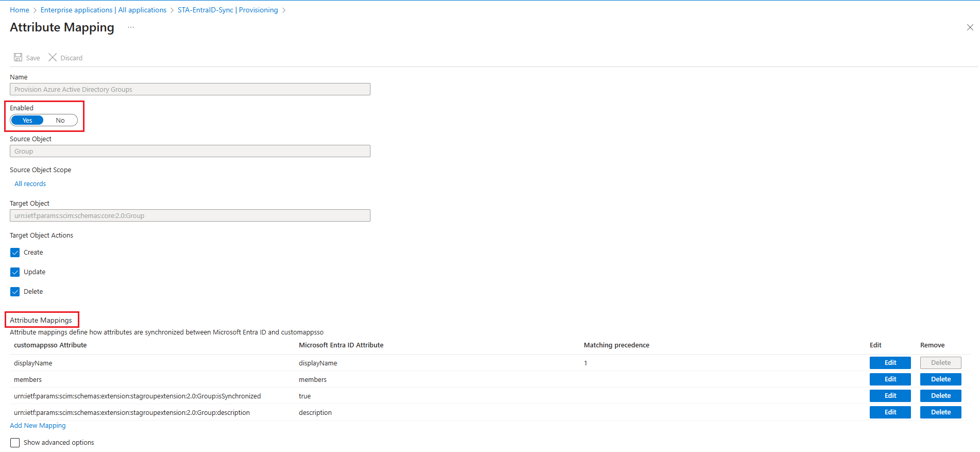This screenshot has height=452, width=980.
Task: Open All records scope link
Action: tap(30, 183)
